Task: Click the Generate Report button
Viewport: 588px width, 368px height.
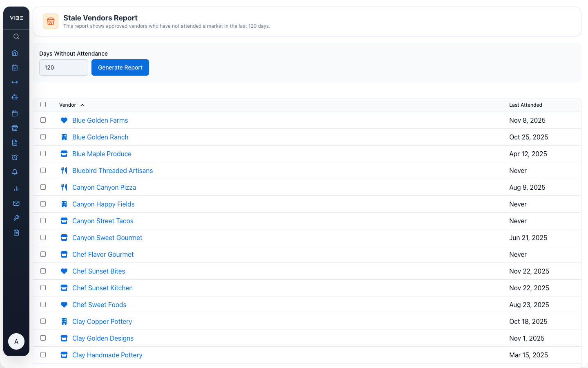Action: click(120, 67)
